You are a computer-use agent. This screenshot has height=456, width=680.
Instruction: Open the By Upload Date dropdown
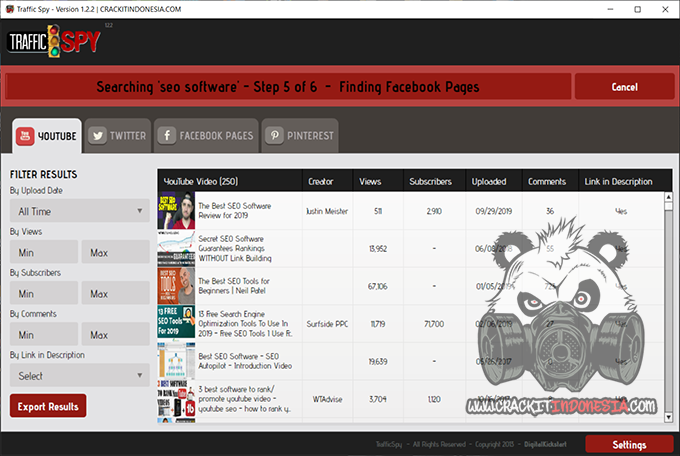coord(79,212)
